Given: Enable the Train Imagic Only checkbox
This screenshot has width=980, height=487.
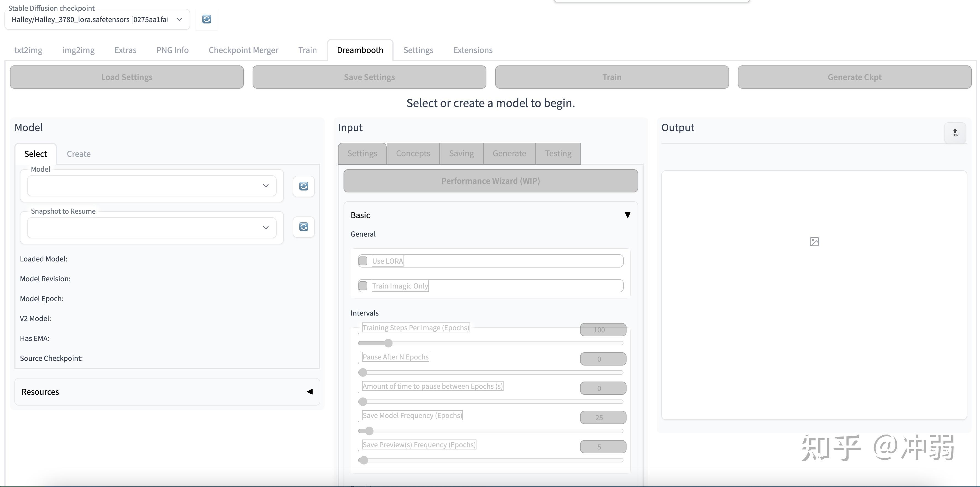Looking at the screenshot, I should coord(363,285).
